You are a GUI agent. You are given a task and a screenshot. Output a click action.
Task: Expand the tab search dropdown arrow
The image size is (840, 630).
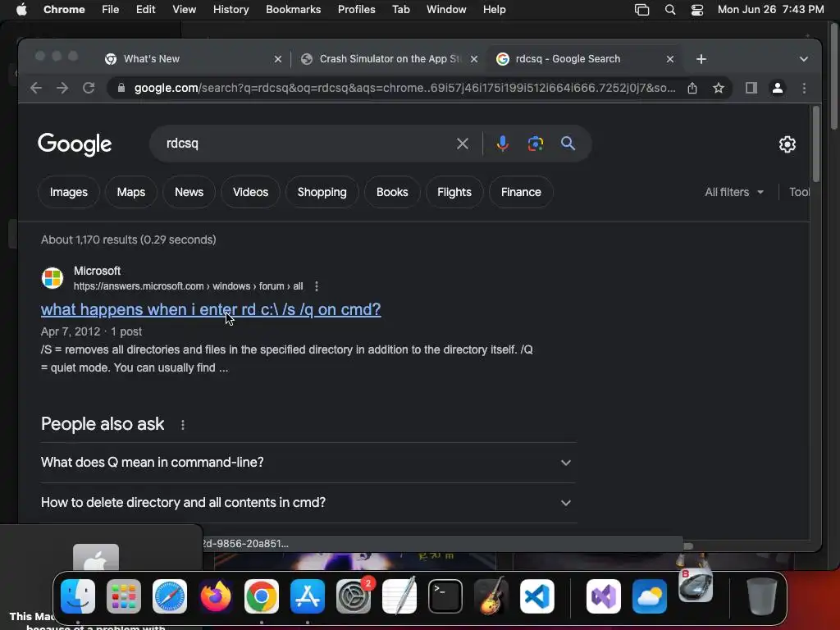[804, 59]
